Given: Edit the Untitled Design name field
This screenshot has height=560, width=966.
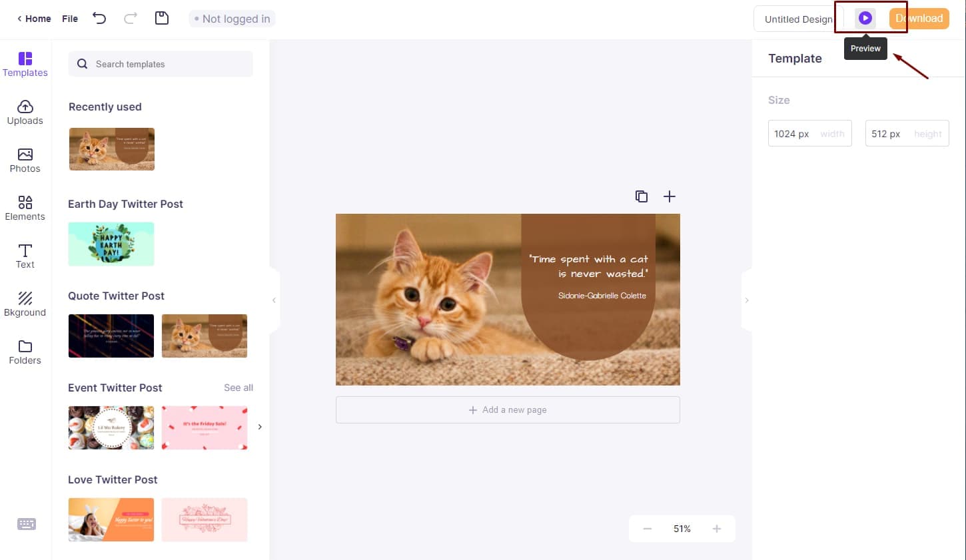Looking at the screenshot, I should click(798, 19).
